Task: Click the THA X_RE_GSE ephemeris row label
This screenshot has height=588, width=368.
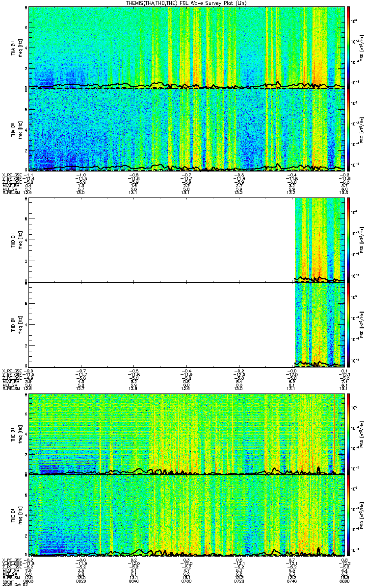Action: pos(11,174)
